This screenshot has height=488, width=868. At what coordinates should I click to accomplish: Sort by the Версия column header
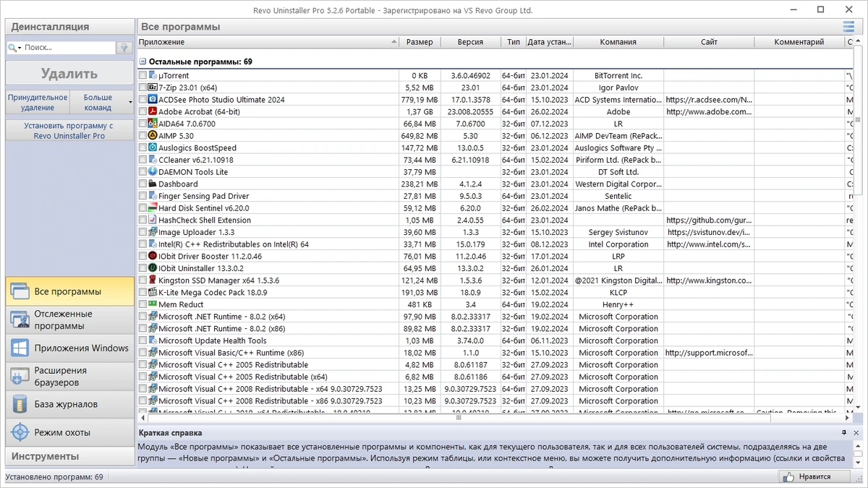470,42
